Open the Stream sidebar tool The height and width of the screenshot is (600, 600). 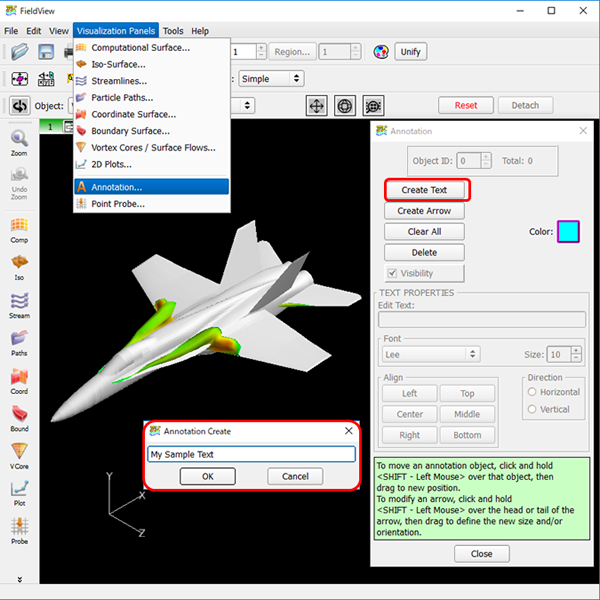click(19, 304)
